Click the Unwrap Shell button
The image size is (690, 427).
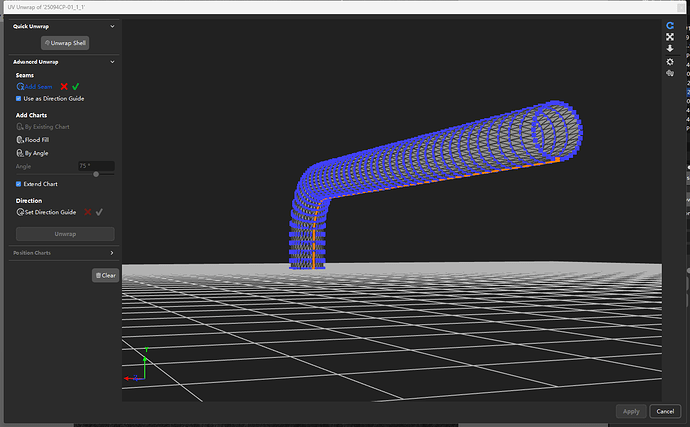65,43
